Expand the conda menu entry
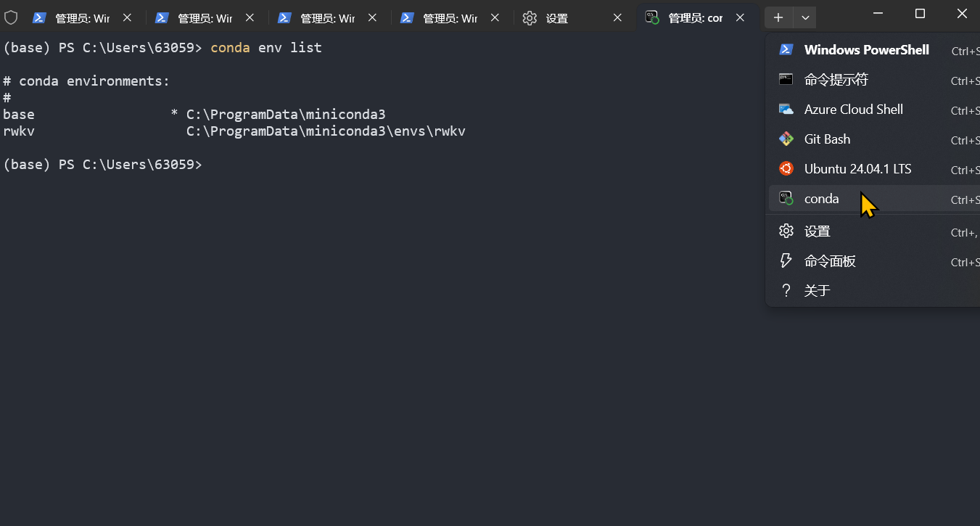Screen dimensions: 980x526 [821, 197]
